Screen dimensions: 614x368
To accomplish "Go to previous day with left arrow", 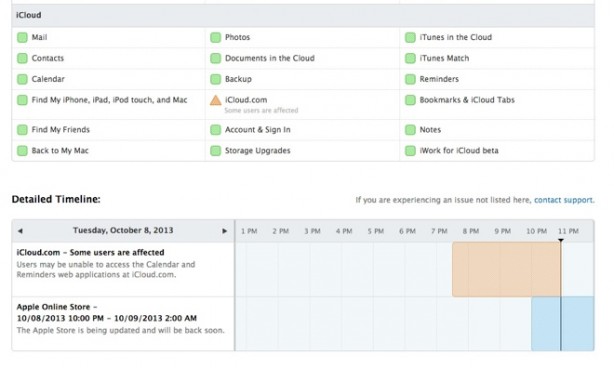I will [x=20, y=231].
